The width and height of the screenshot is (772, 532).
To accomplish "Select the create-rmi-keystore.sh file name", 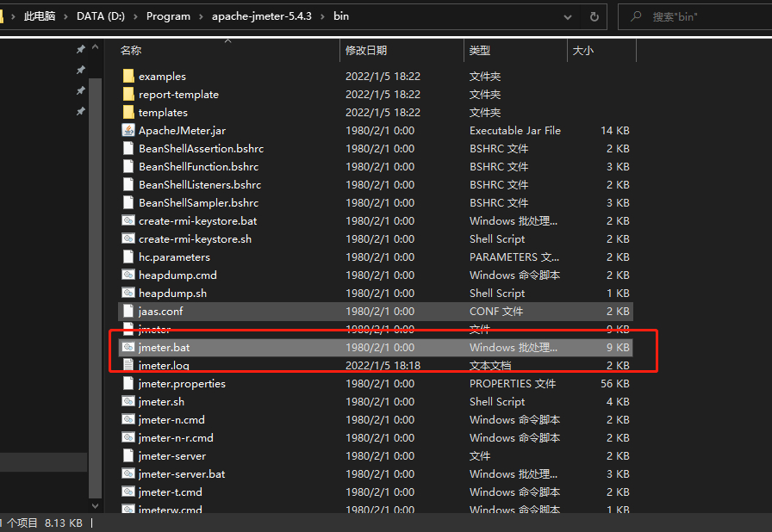I will (x=195, y=239).
